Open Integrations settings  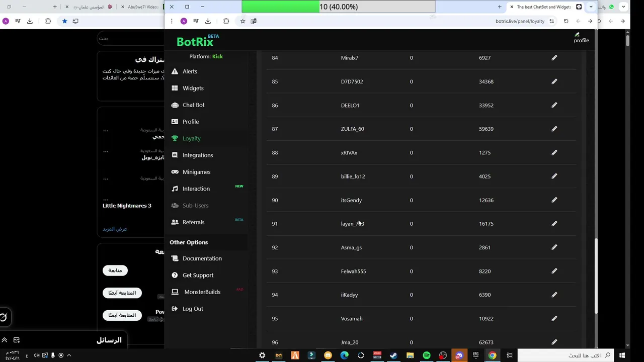(x=198, y=155)
